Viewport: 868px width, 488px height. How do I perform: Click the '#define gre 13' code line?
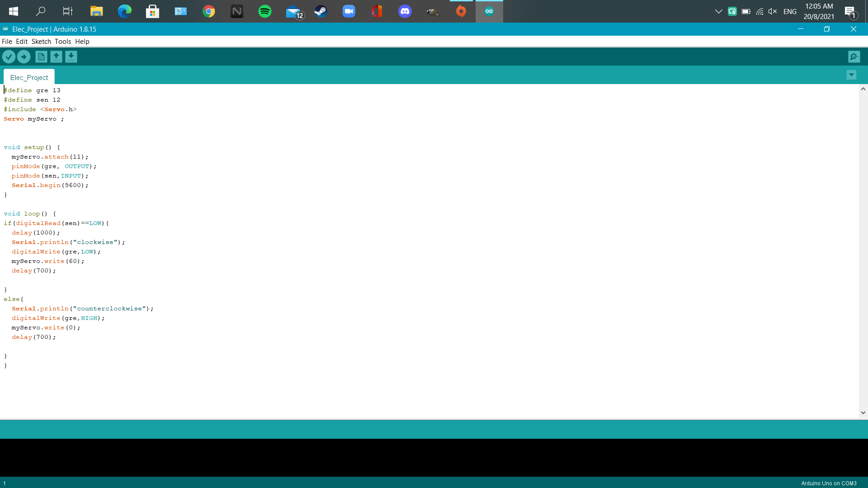(32, 90)
